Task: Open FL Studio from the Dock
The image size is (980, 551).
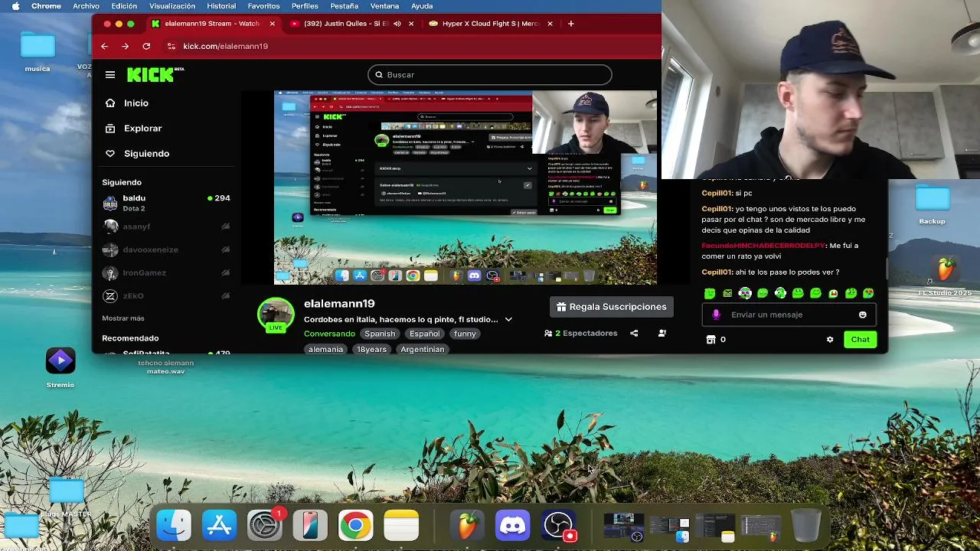Action: click(467, 527)
